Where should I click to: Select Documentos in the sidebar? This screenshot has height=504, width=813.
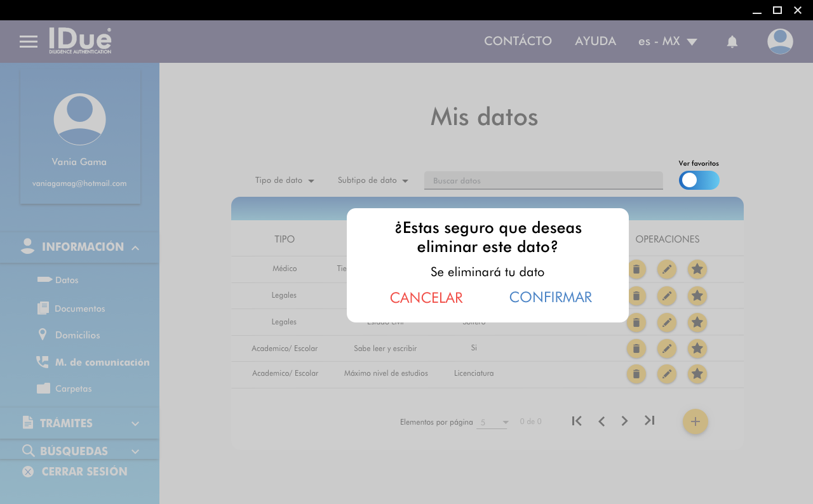click(x=79, y=308)
